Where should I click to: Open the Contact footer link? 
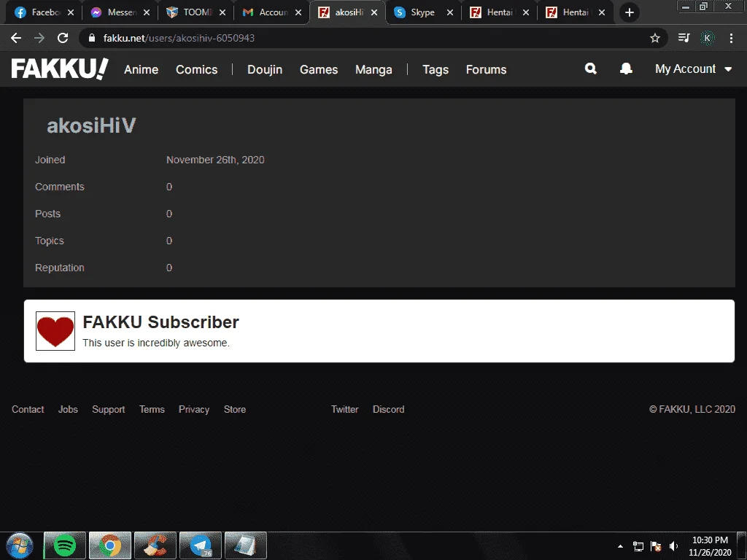(28, 410)
